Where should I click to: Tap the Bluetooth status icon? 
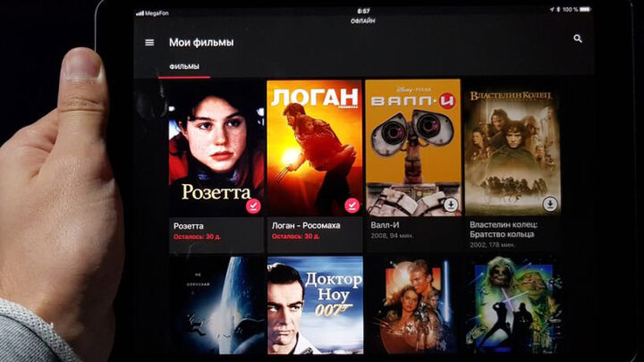558,9
